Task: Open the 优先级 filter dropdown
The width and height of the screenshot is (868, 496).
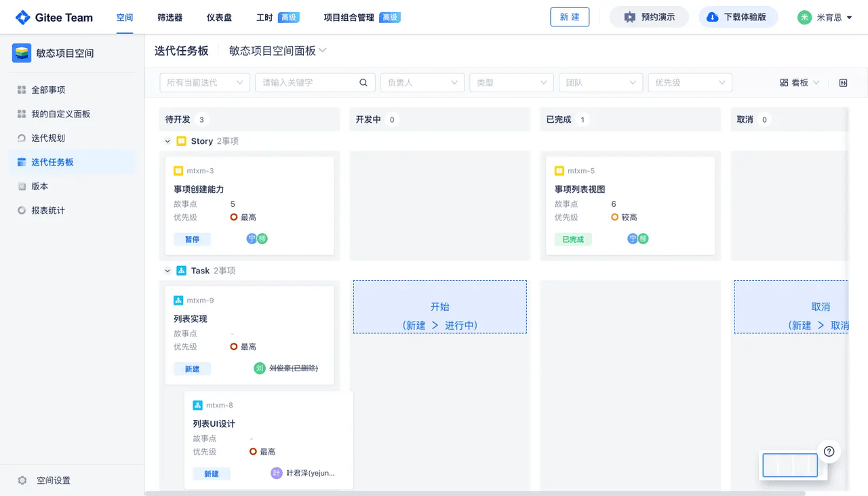Action: pyautogui.click(x=690, y=83)
